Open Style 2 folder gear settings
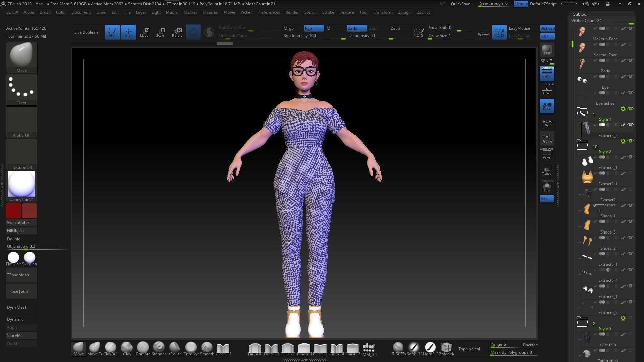This screenshot has height=362, width=644. [623, 141]
